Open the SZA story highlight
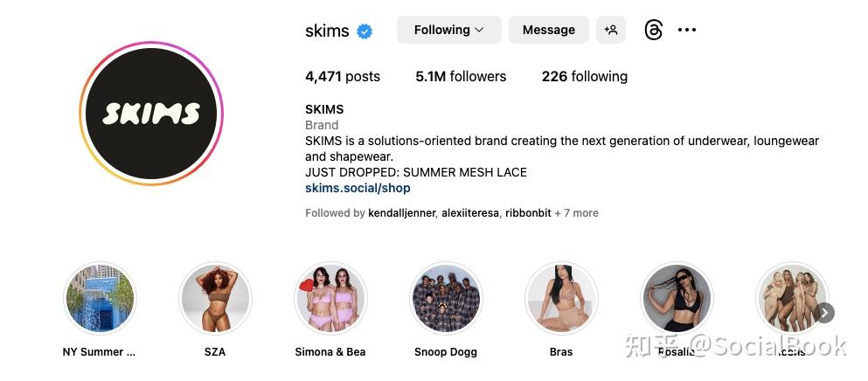 215,299
